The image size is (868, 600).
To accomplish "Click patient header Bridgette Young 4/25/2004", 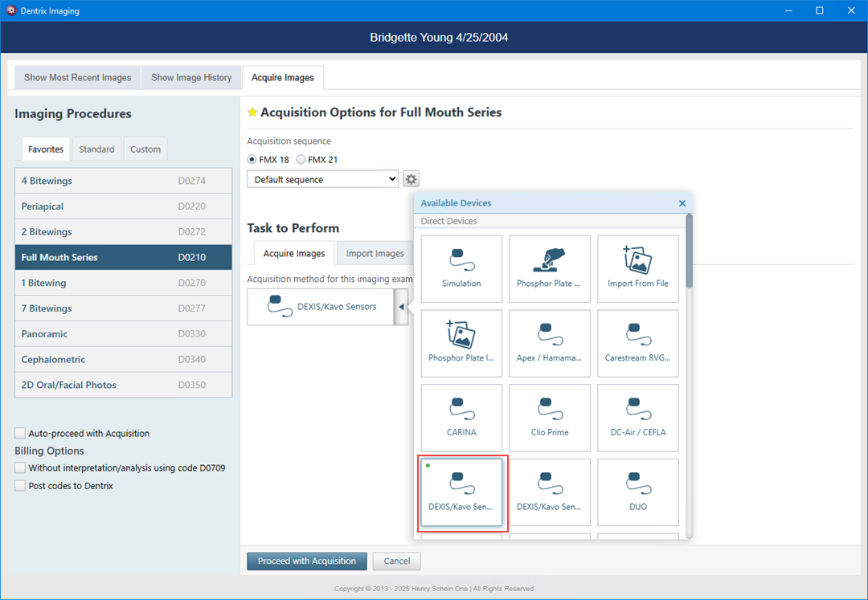I will [439, 38].
